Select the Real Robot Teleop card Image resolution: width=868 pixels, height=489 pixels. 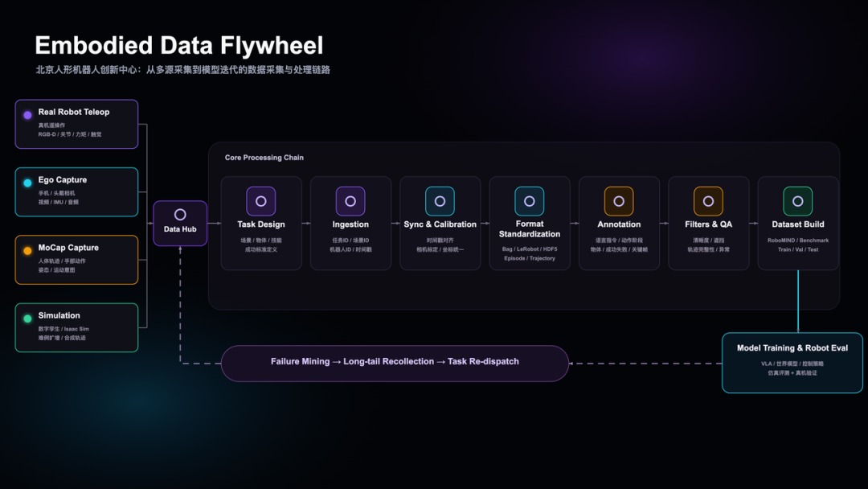(76, 124)
